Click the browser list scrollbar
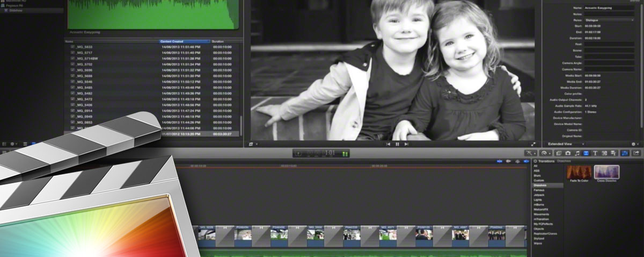 click(x=241, y=126)
